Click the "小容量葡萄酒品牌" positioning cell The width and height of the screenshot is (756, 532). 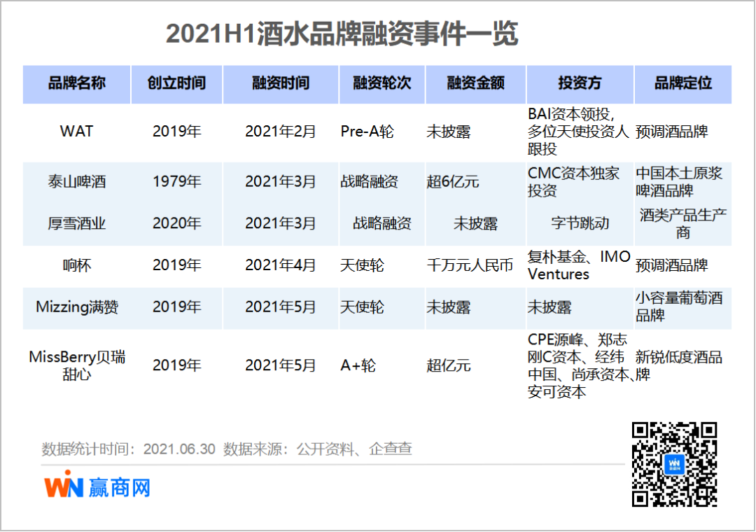click(679, 307)
